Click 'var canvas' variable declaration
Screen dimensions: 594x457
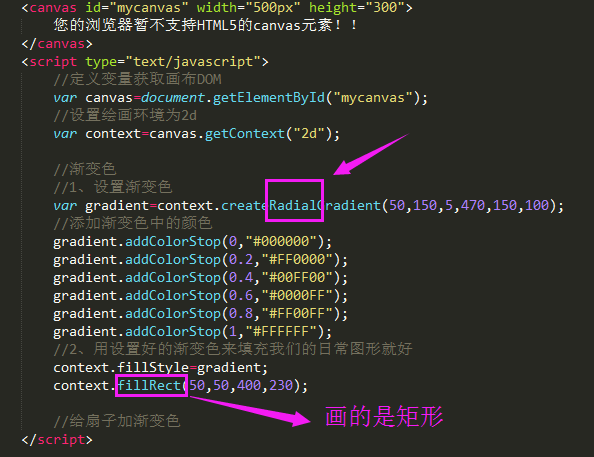point(93,98)
